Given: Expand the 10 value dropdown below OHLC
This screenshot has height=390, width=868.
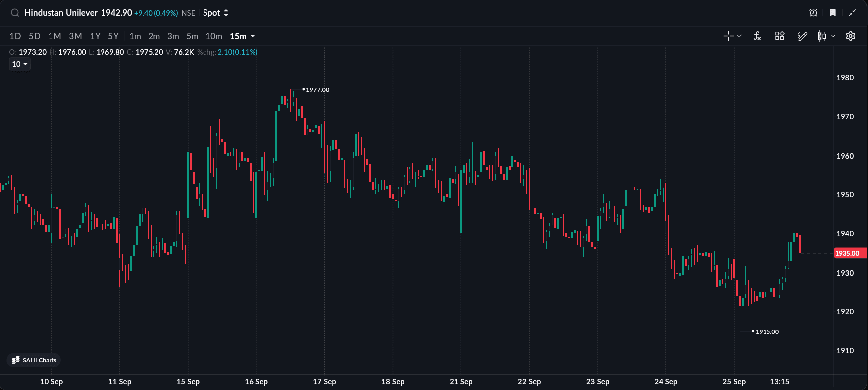Looking at the screenshot, I should point(20,64).
